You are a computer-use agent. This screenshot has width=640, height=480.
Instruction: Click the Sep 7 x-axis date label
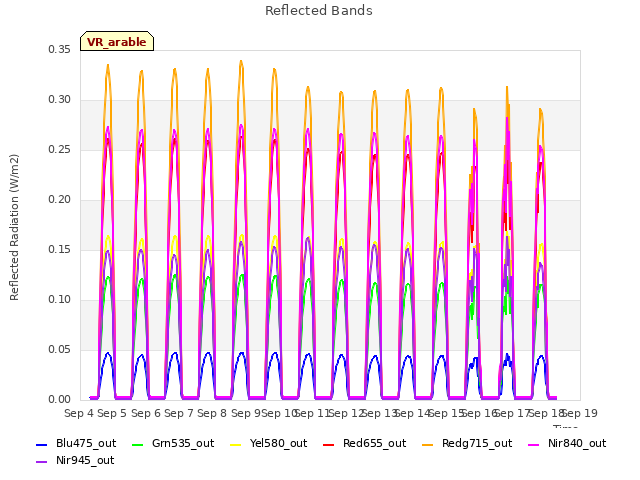pos(179,413)
